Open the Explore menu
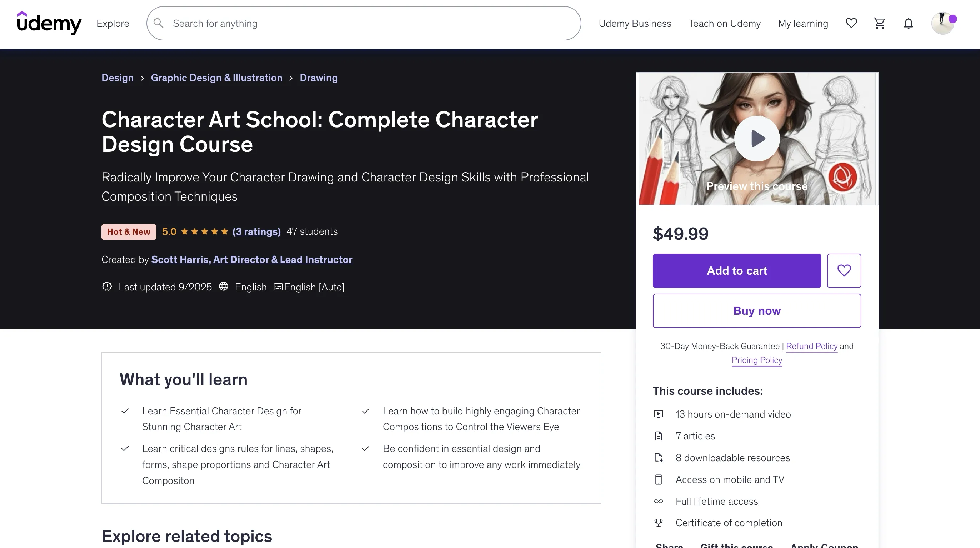 112,23
